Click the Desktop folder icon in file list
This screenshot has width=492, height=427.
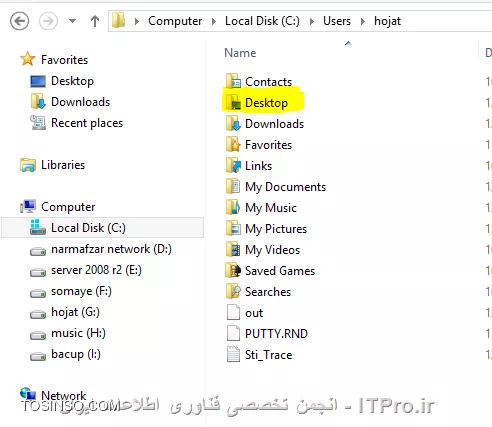(233, 102)
